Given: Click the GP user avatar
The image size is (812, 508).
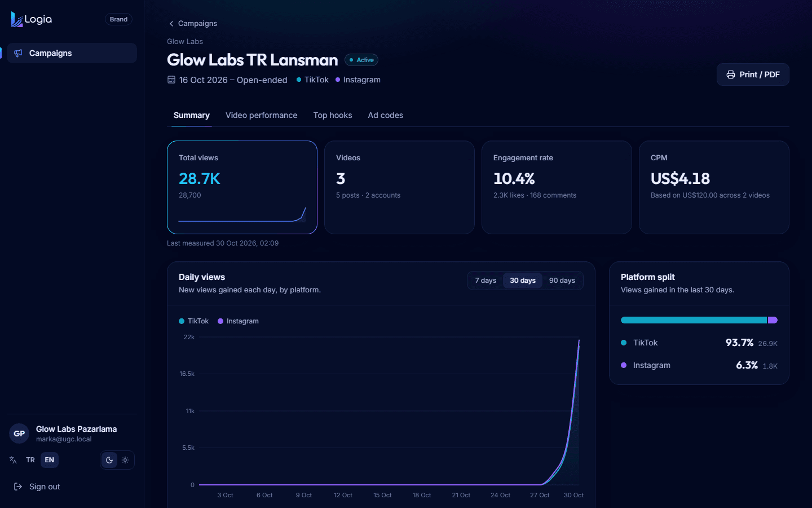Looking at the screenshot, I should click(x=19, y=433).
